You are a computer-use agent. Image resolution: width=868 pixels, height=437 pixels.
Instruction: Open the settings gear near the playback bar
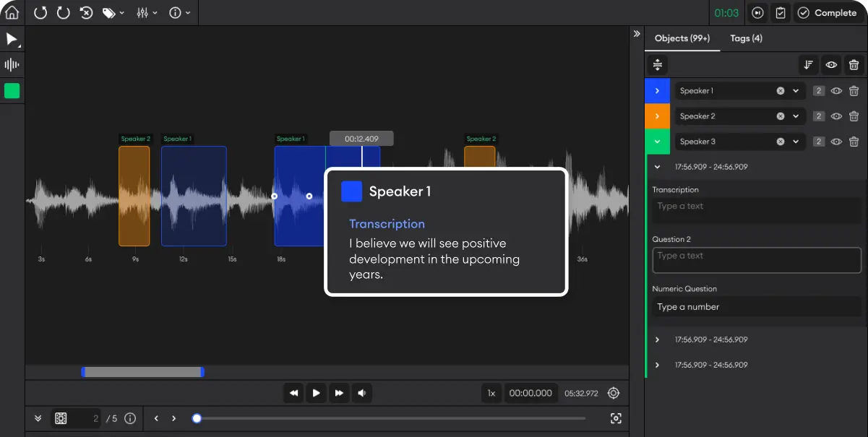[614, 393]
